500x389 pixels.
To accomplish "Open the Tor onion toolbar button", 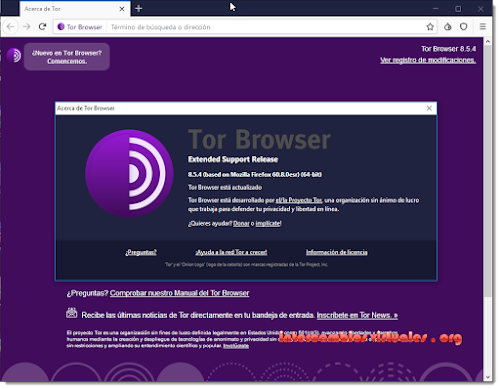I will 448,27.
